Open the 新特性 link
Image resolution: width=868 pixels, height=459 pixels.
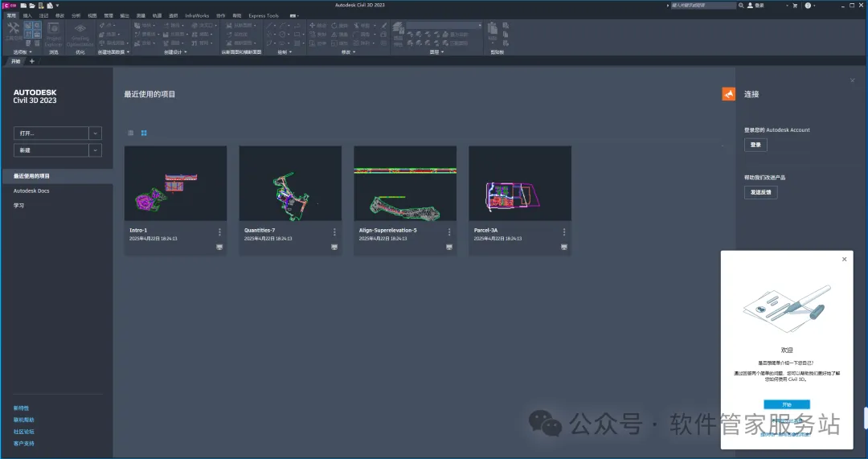[21, 408]
